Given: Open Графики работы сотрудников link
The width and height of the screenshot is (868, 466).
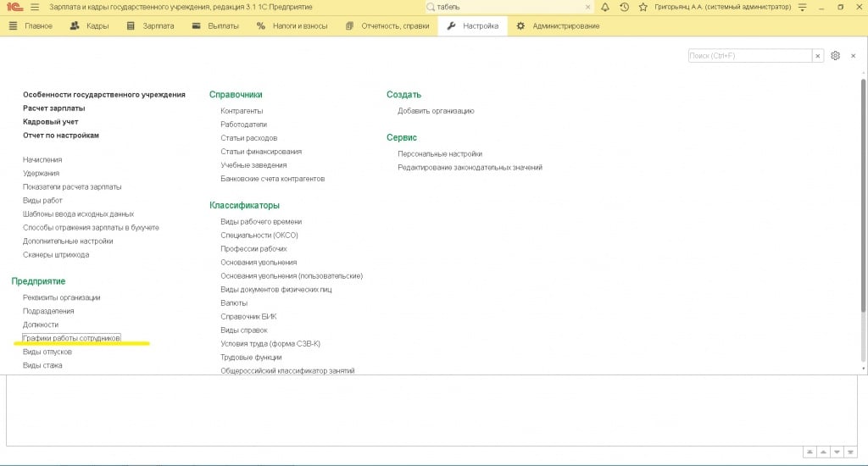Looking at the screenshot, I should click(x=71, y=338).
